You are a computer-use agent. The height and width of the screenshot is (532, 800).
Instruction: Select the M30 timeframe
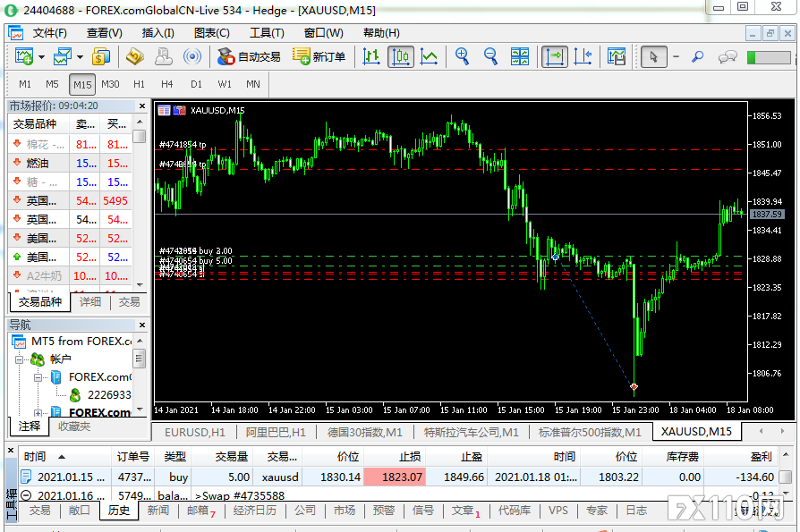(x=110, y=84)
